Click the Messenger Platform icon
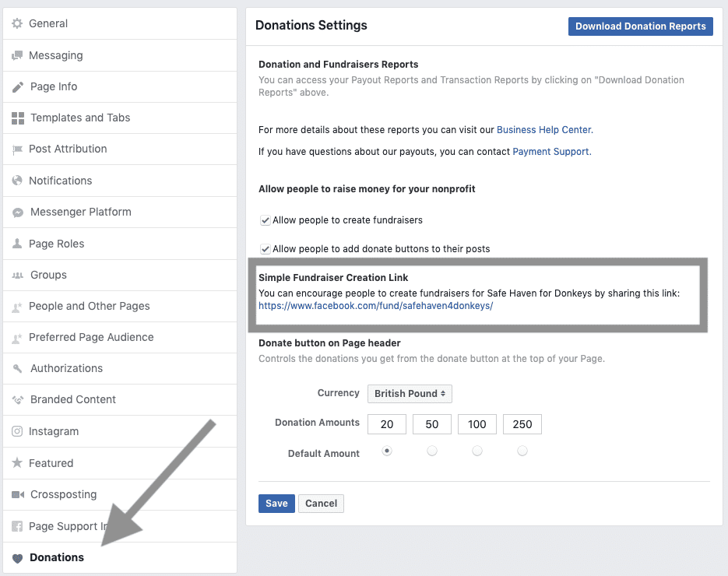The width and height of the screenshot is (728, 576). click(18, 212)
